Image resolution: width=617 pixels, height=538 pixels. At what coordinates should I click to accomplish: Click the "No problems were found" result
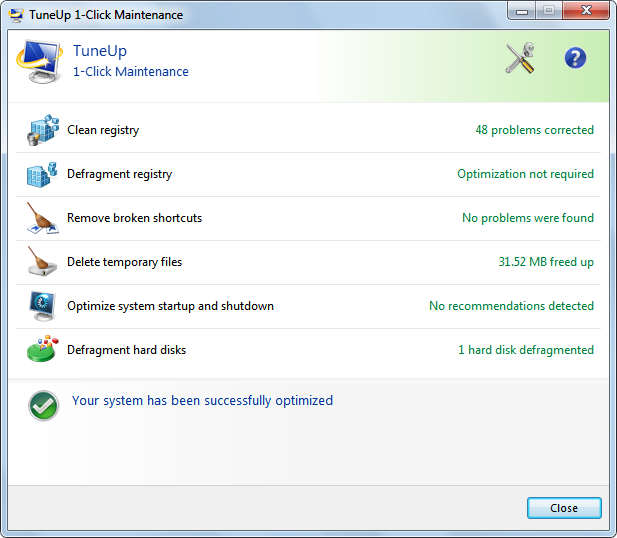tap(528, 218)
